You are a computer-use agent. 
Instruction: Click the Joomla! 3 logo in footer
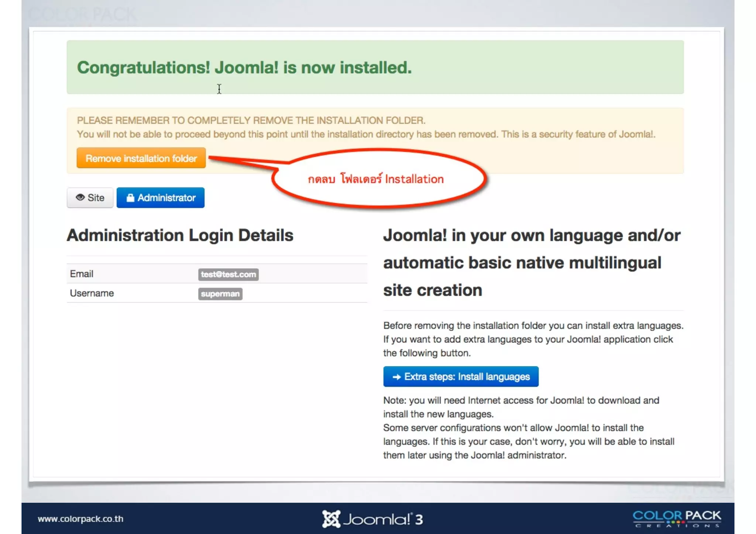[x=372, y=519]
